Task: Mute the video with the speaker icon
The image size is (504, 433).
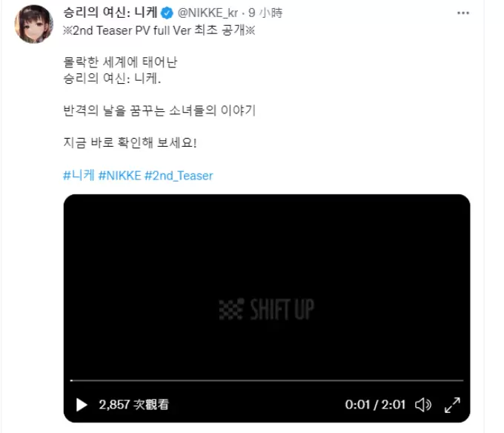Action: tap(423, 405)
